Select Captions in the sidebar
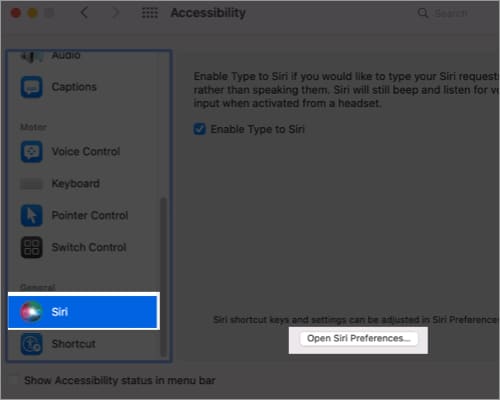 [83, 87]
